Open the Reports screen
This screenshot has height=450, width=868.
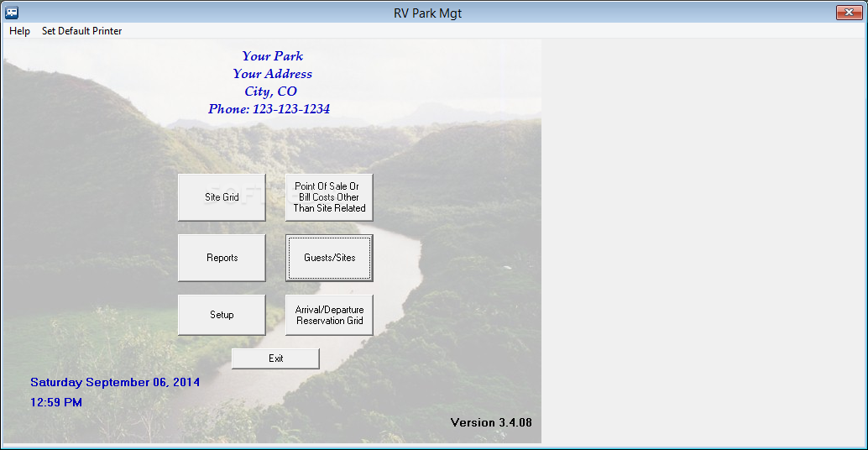pos(222,258)
